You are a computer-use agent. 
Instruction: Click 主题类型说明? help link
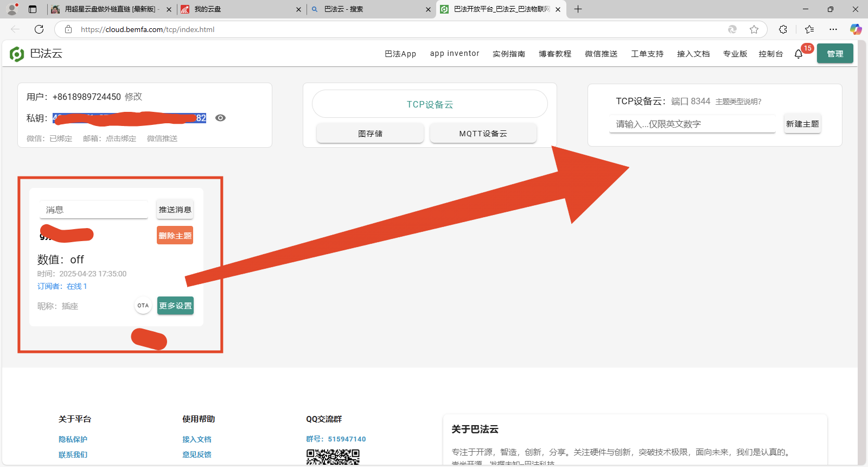(x=738, y=102)
